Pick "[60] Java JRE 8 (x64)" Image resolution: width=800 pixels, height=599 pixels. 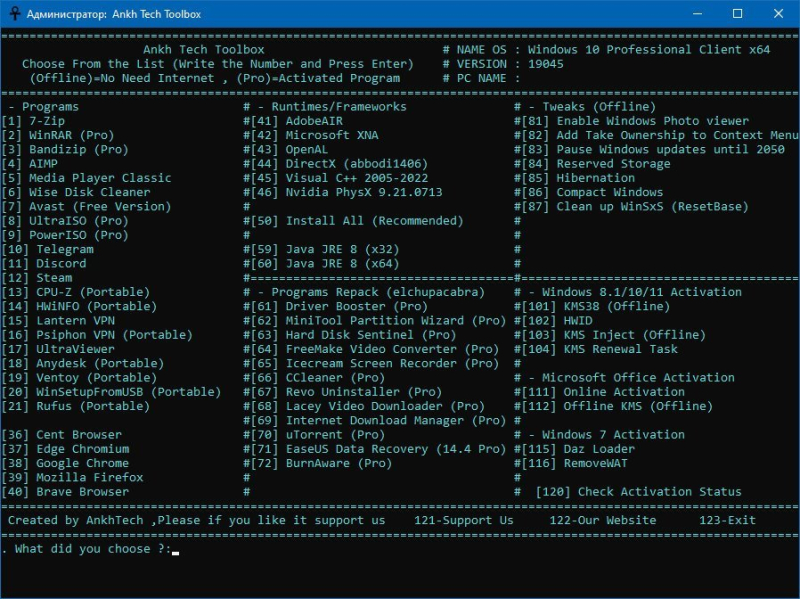pyautogui.click(x=325, y=264)
